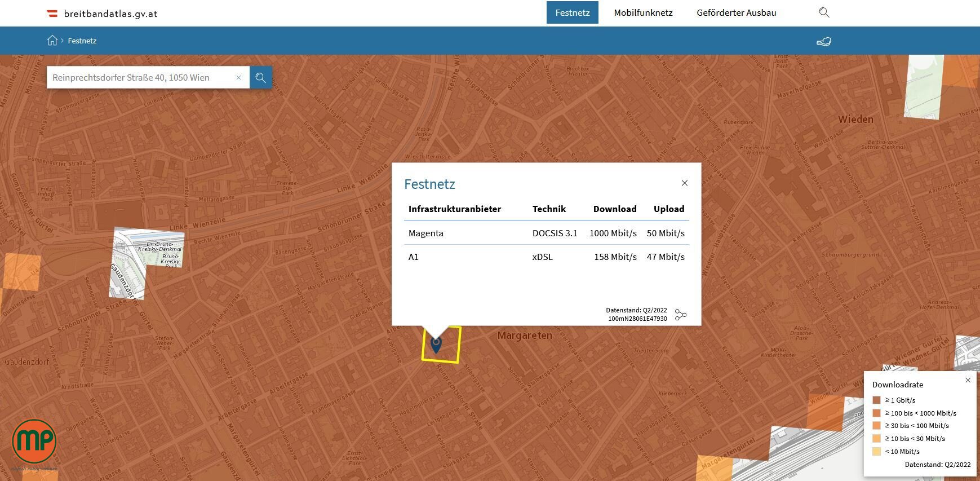
Task: Click the Festnetz breadcrumb link
Action: coord(82,41)
